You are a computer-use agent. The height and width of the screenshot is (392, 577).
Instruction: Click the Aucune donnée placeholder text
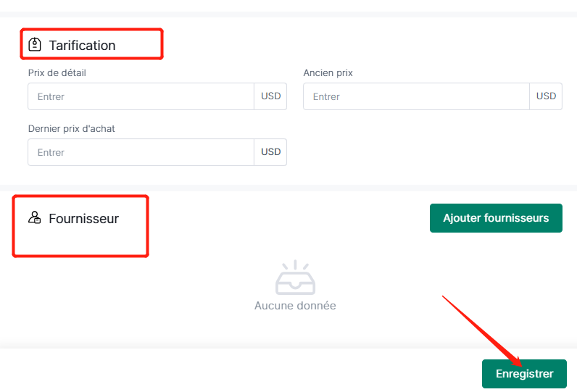pyautogui.click(x=295, y=306)
